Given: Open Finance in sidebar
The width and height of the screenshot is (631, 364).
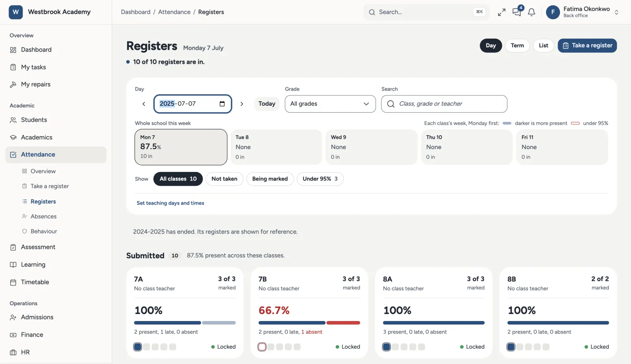Looking at the screenshot, I should click(56, 335).
